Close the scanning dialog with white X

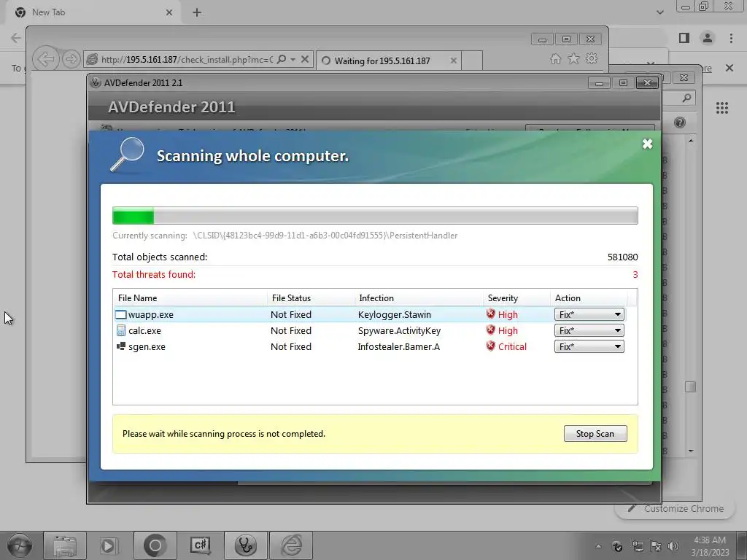coord(647,144)
